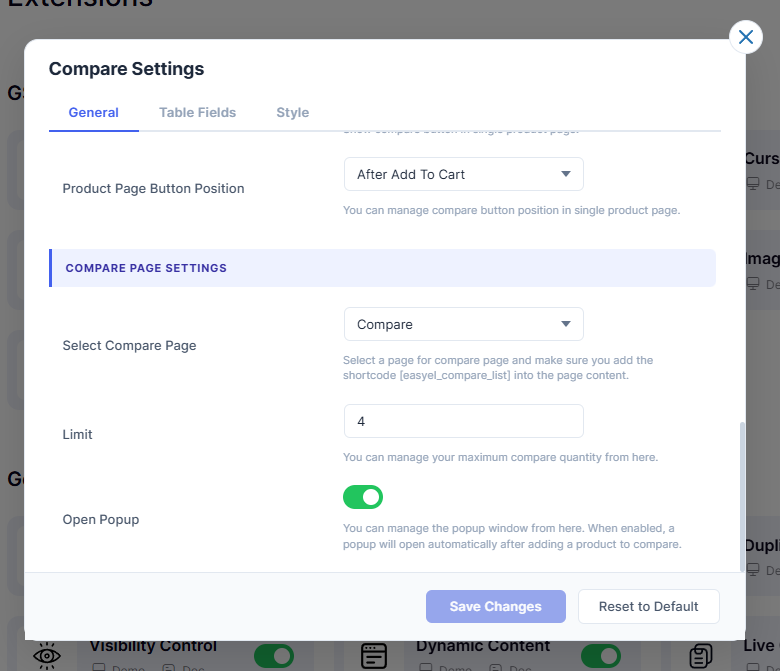Switch to the Table Fields tab

[197, 112]
